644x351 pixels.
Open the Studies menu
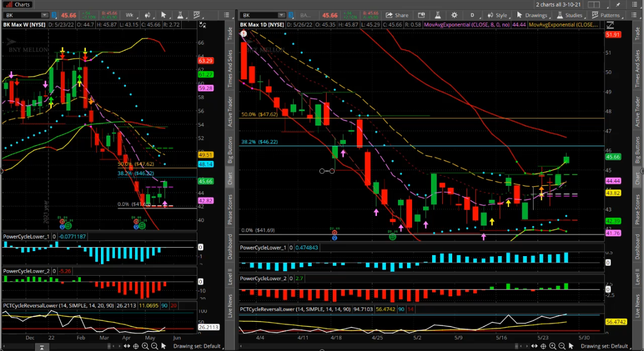tap(569, 15)
